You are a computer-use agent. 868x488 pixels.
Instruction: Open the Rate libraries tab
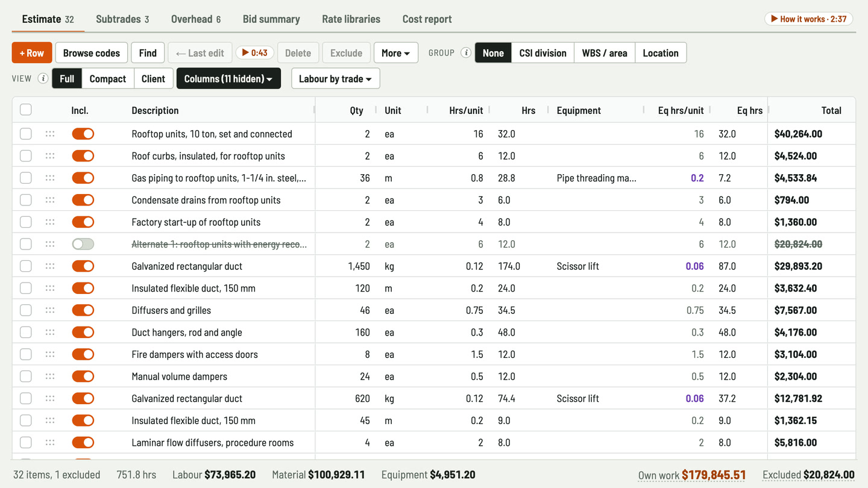click(x=351, y=19)
